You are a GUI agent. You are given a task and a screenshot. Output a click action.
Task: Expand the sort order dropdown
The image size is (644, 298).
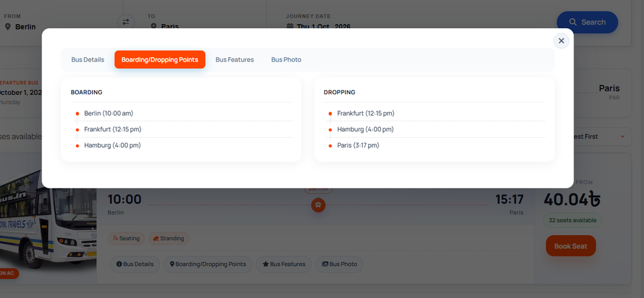click(599, 136)
